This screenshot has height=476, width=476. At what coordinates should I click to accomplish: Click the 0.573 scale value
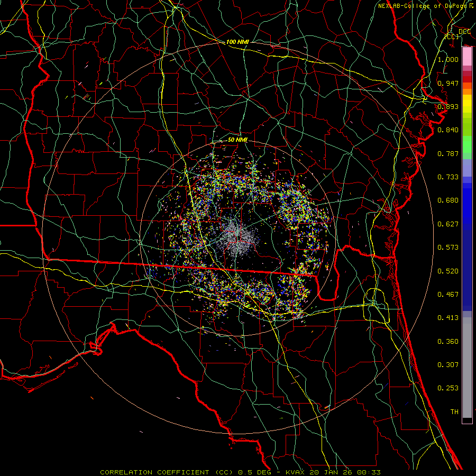pyautogui.click(x=448, y=247)
